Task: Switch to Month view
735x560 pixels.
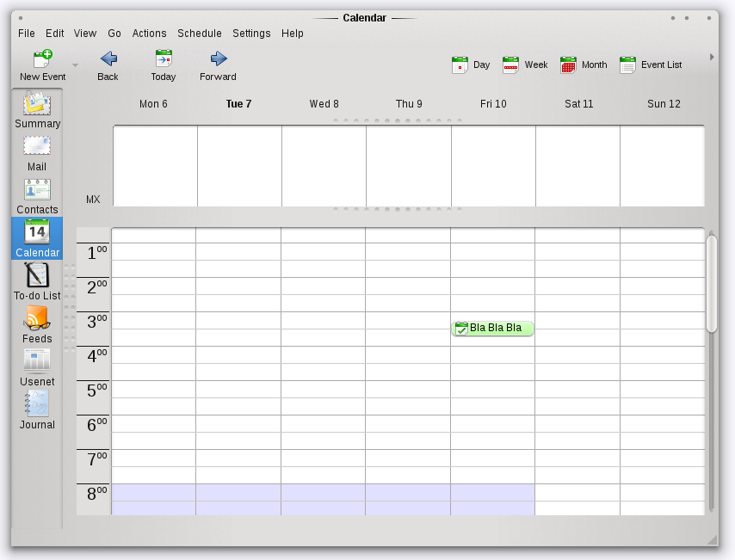Action: 584,65
